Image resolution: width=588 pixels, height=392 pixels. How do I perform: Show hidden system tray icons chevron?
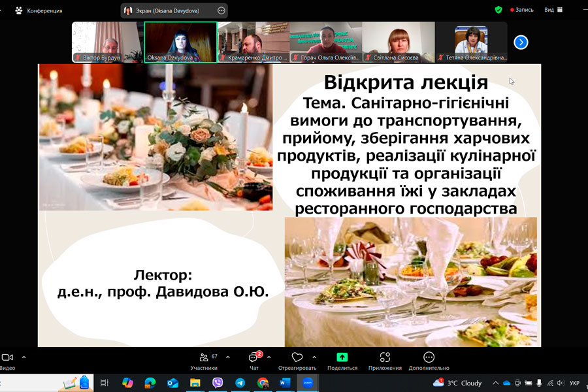495,383
